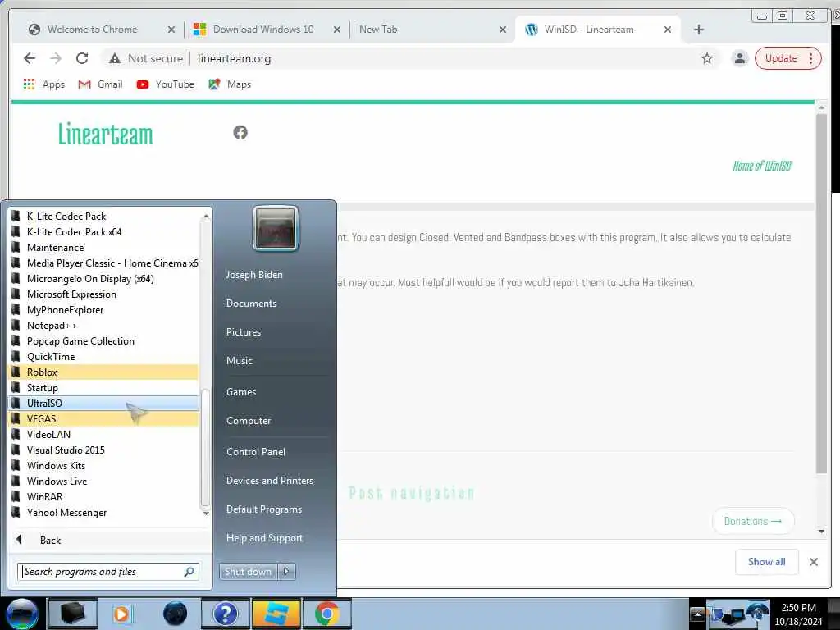840x630 pixels.
Task: Open Chrome's three-dot menu
Action: (x=811, y=58)
